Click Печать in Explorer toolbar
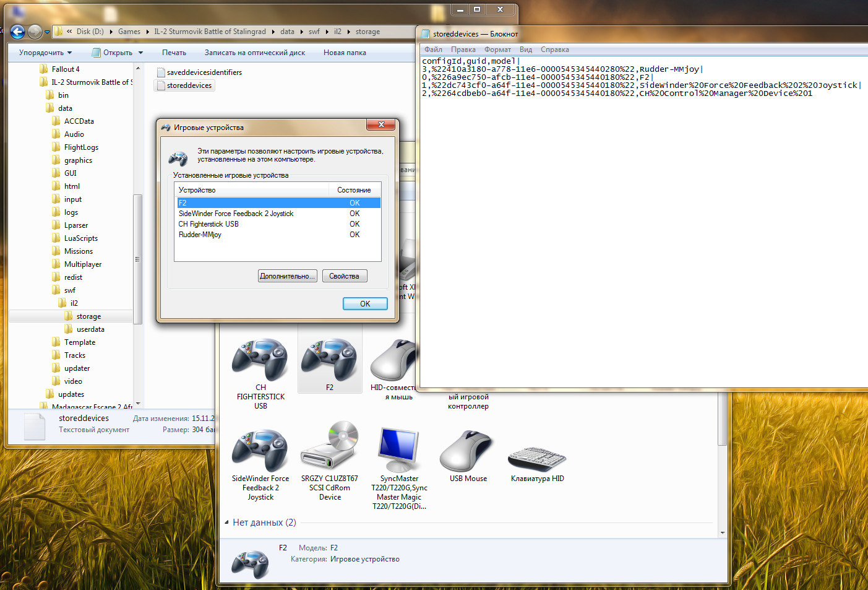 [x=174, y=53]
